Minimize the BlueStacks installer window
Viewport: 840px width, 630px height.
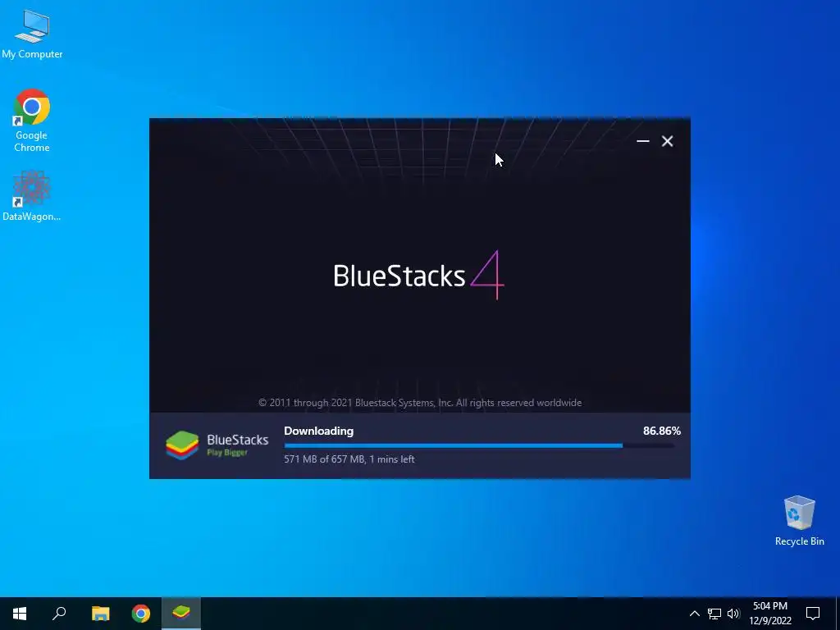643,141
